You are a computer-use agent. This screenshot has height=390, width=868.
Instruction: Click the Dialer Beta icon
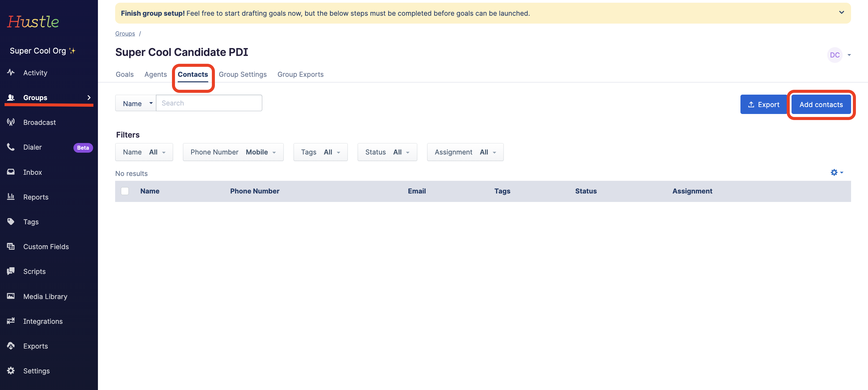(x=11, y=147)
